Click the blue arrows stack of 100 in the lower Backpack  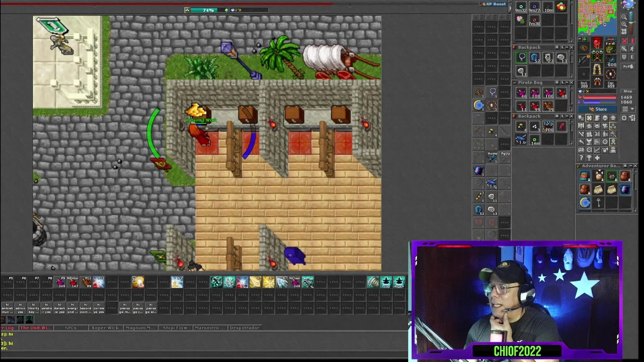(548, 126)
